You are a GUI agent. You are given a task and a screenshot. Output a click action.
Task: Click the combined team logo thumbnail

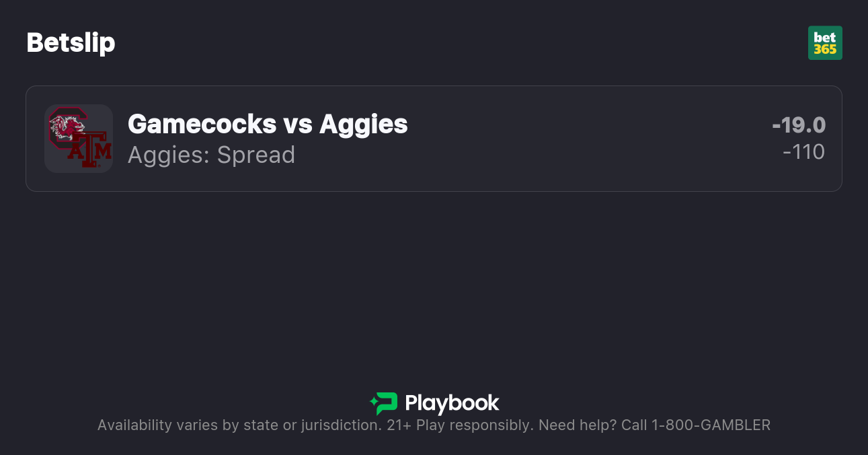78,139
